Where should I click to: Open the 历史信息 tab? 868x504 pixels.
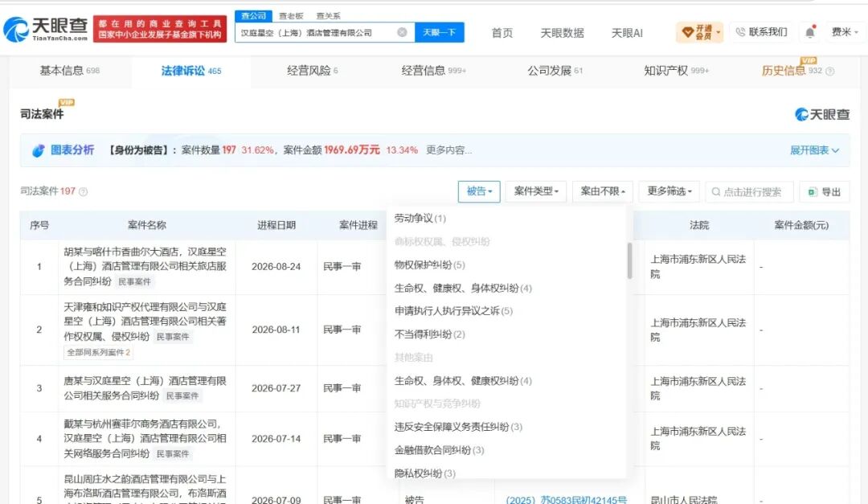(792, 71)
